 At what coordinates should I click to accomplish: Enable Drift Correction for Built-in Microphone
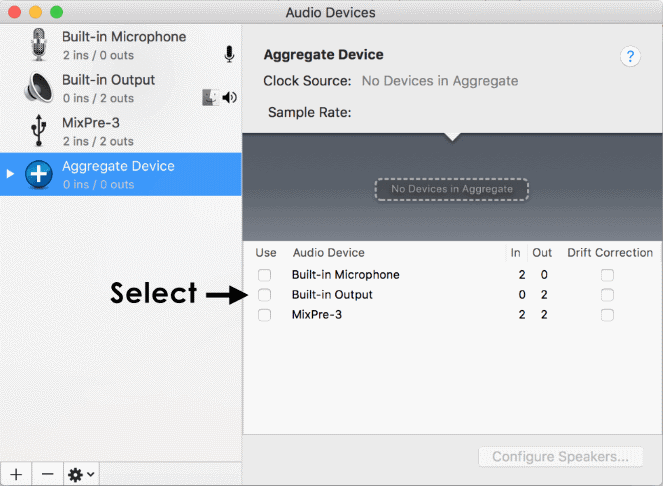(607, 275)
